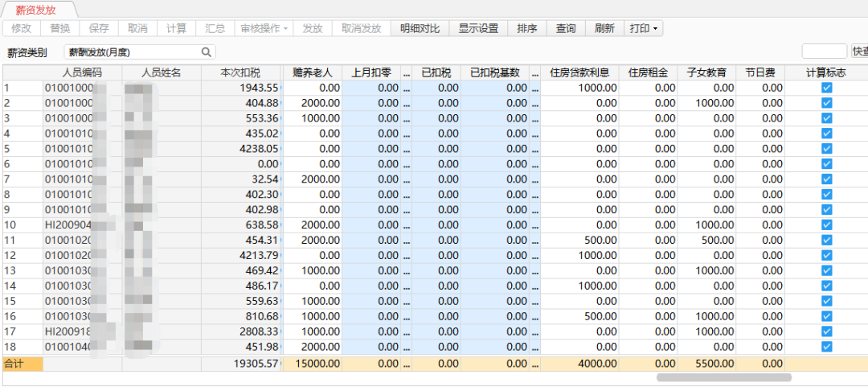Select the 赡养老人 column header
868x387 pixels.
click(313, 72)
